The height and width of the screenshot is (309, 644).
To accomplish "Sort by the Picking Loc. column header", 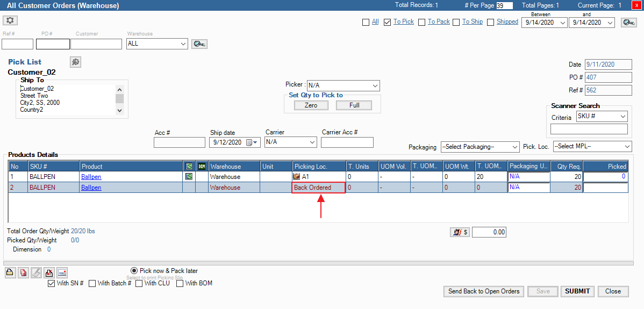I will click(x=319, y=167).
